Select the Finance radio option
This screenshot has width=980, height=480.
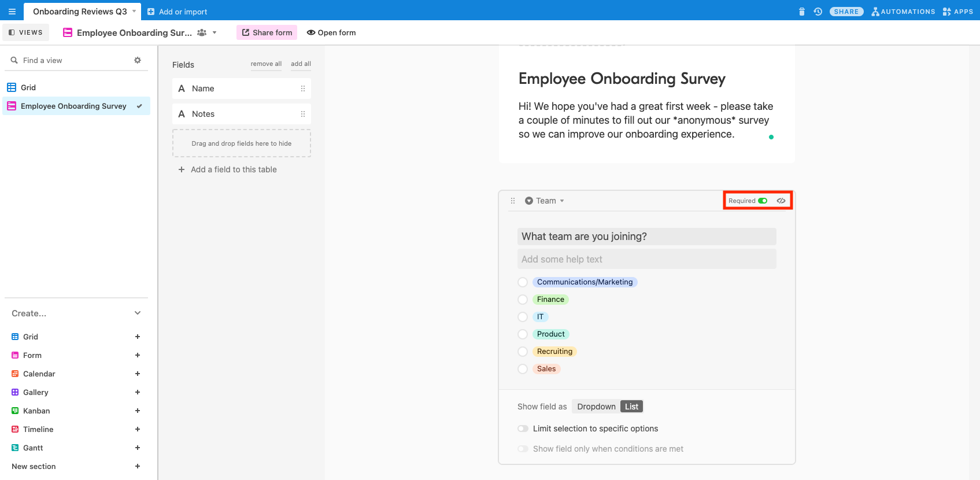[x=523, y=300]
